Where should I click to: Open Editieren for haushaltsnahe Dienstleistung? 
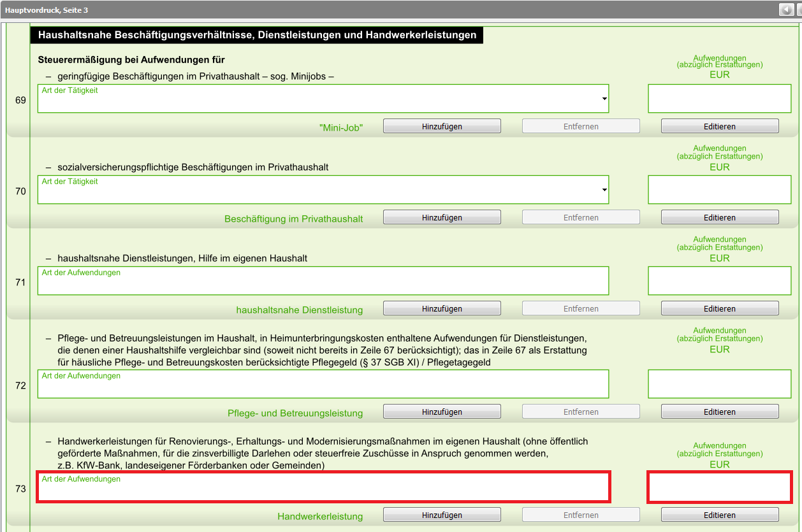tap(719, 308)
